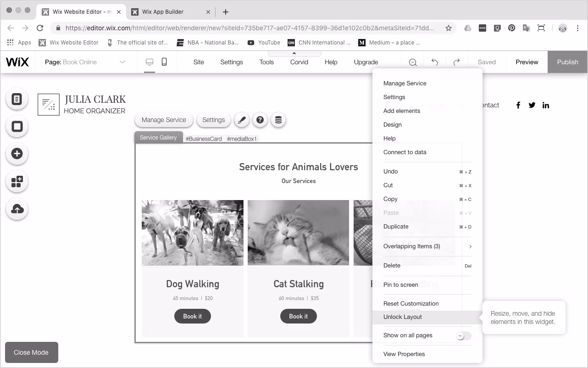Viewport: 588px width, 368px height.
Task: Open the Page: Book Online dropdown
Action: pos(85,62)
